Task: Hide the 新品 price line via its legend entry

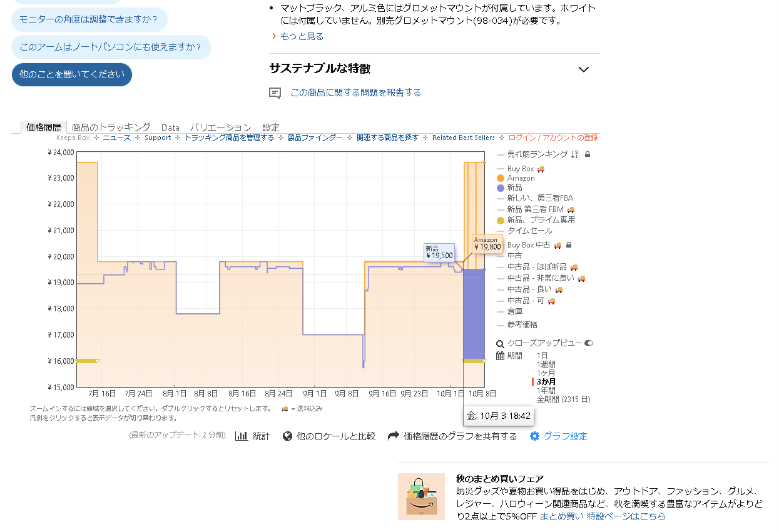Action: (512, 187)
